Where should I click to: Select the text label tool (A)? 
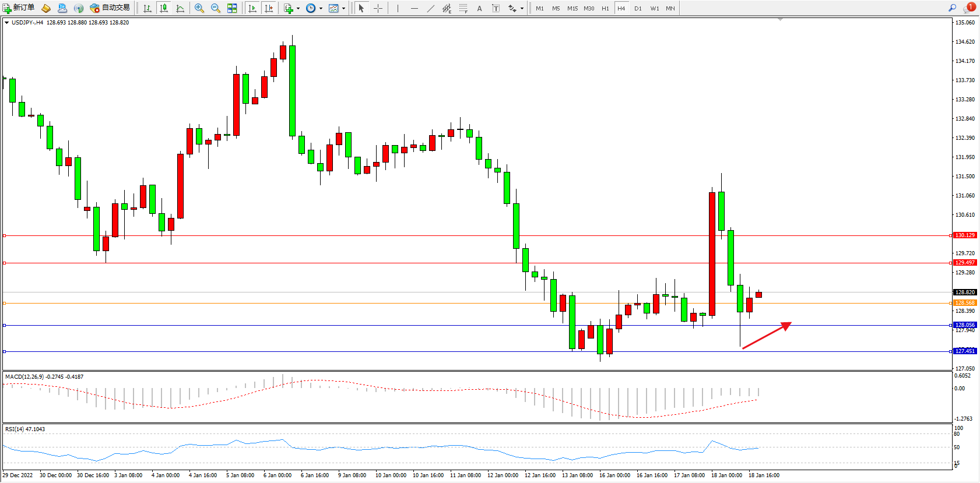coord(479,8)
